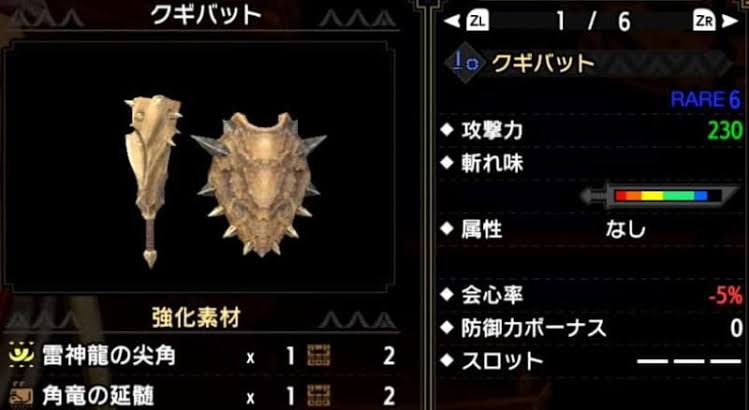Select the 雷神龍の尖角 material entry
The width and height of the screenshot is (749, 410).
[x=203, y=356]
